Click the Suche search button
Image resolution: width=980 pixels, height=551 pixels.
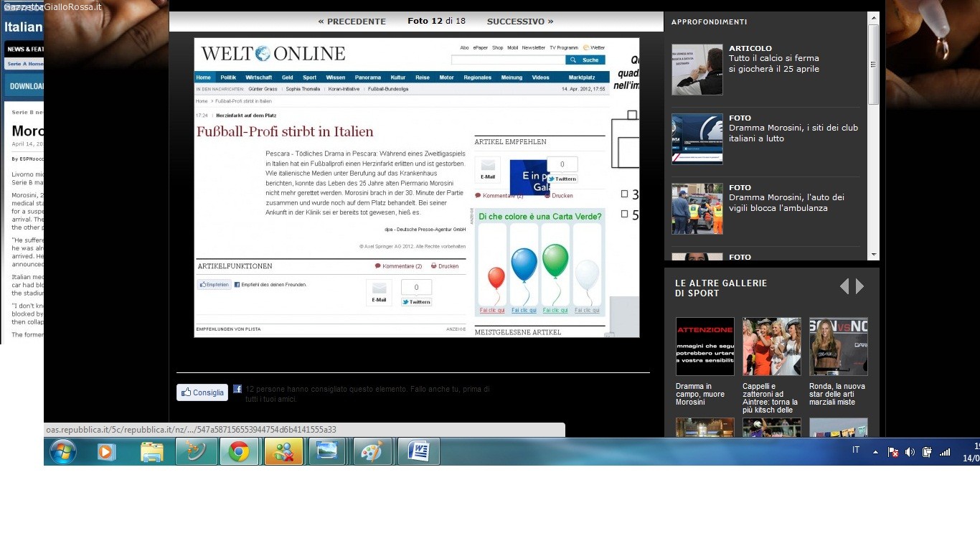[x=585, y=60]
